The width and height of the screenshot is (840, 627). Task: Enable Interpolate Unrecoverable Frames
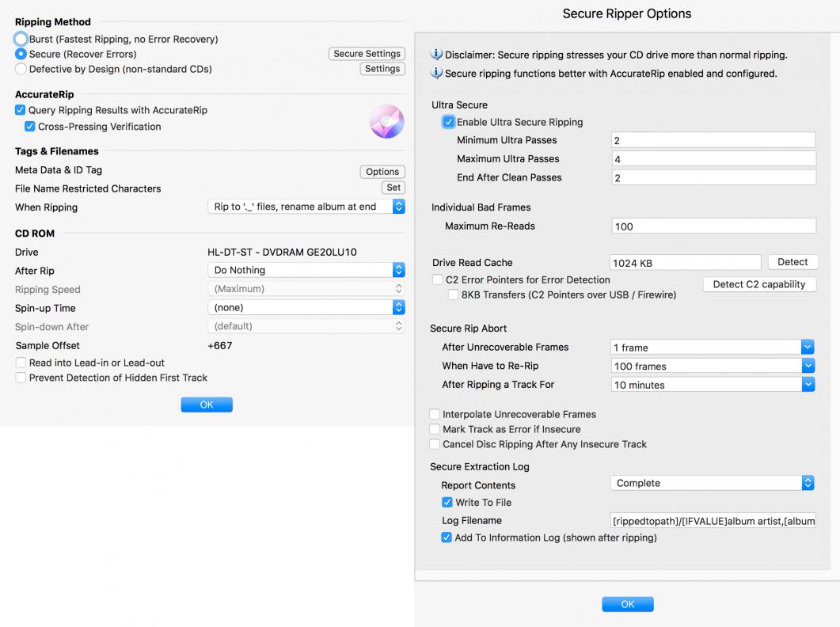point(435,414)
